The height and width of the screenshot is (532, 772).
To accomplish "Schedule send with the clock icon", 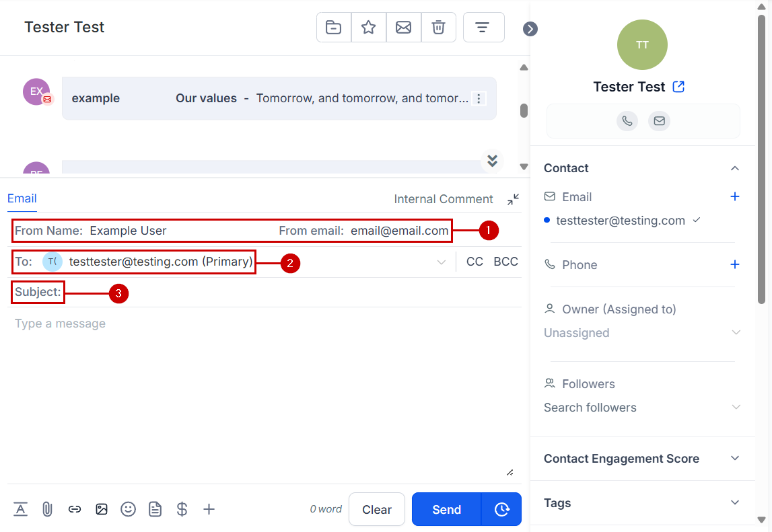I will [x=501, y=509].
